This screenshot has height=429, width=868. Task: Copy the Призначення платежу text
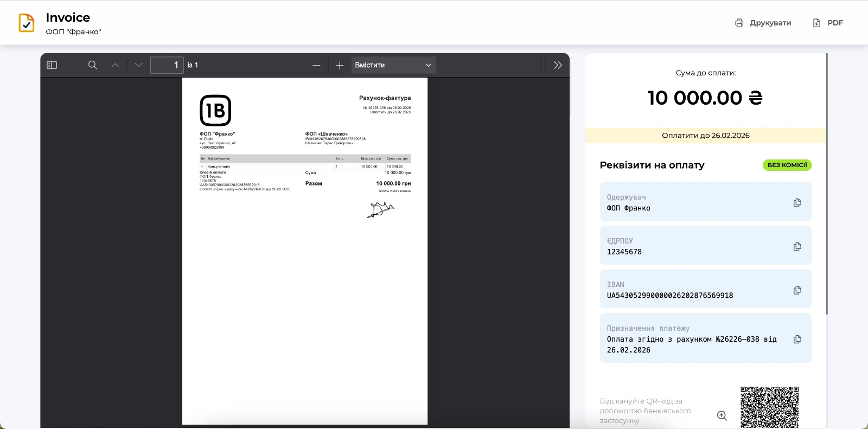797,339
